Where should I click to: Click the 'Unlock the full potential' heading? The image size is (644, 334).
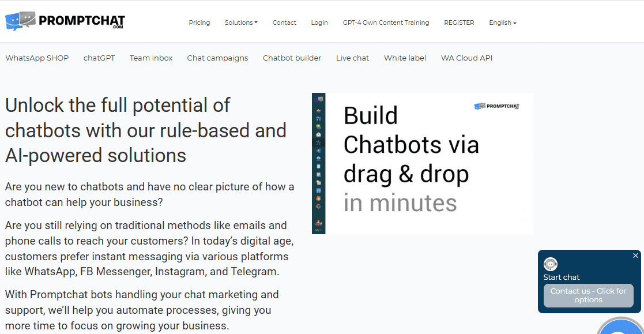pos(146,130)
